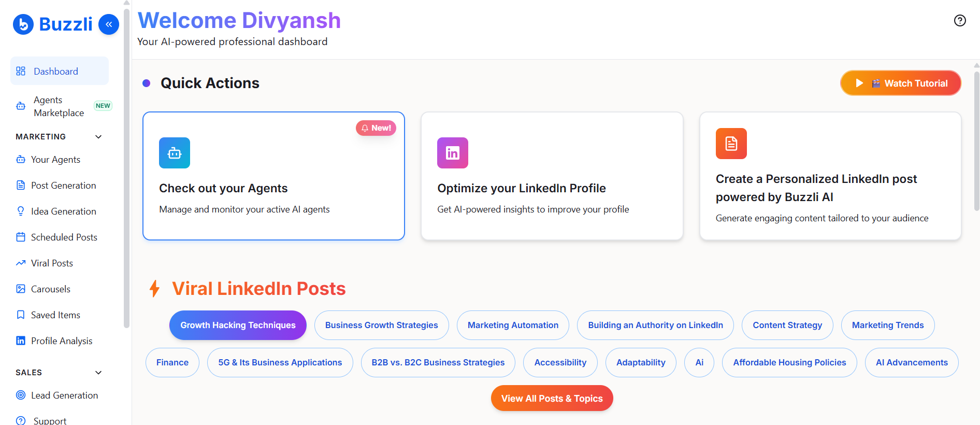This screenshot has height=425, width=980.
Task: Click the Support question icon in sidebar
Action: (21, 421)
